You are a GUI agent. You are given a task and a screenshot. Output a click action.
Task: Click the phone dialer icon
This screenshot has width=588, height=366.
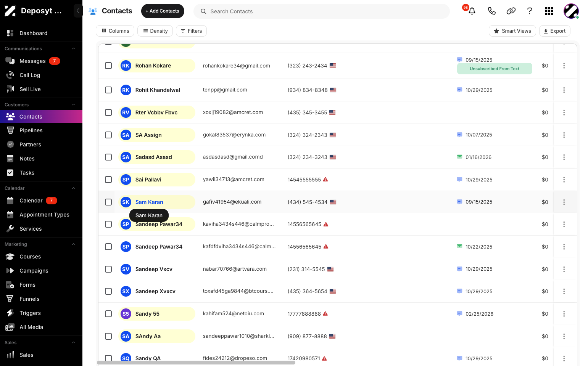point(491,11)
